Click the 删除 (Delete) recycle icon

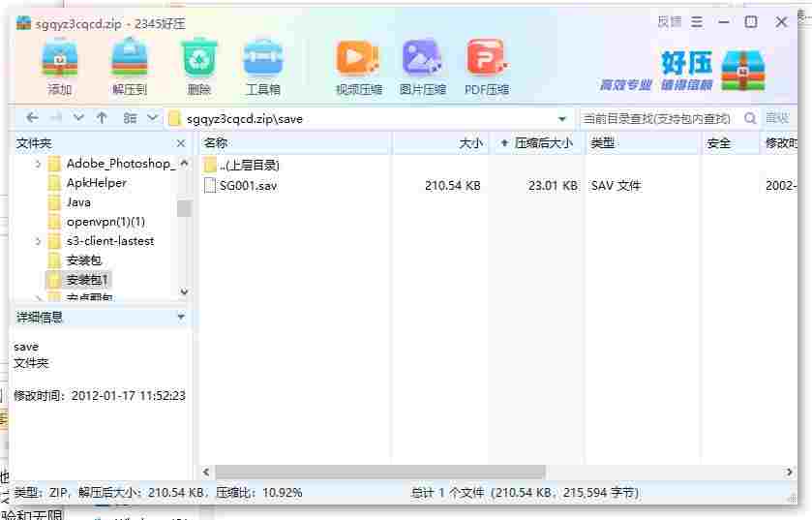(198, 68)
